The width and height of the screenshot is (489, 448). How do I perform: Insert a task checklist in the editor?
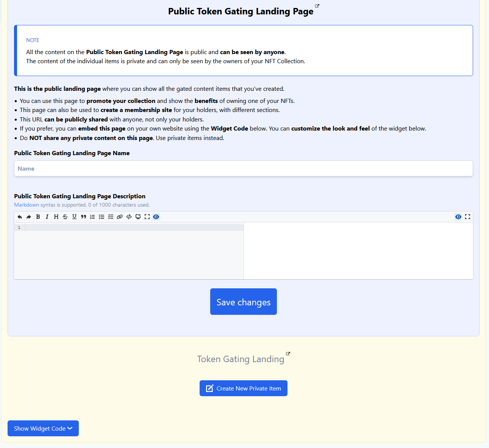click(111, 217)
